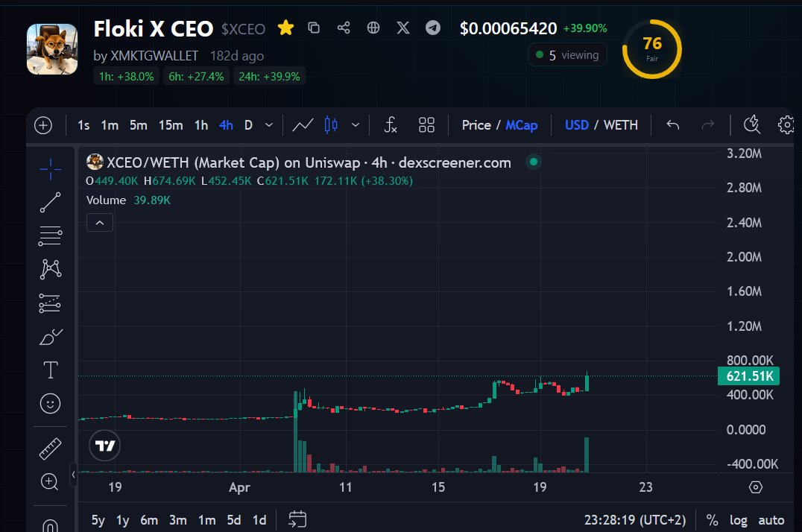Toggle percent scale mode
This screenshot has width=802, height=532.
coord(712,520)
